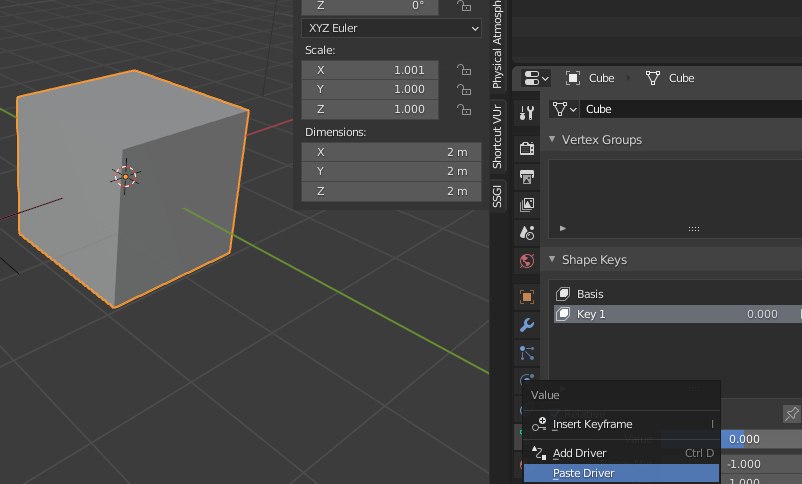Viewport: 802px width, 484px height.
Task: Select the Key 1 shape key row
Action: 678,314
